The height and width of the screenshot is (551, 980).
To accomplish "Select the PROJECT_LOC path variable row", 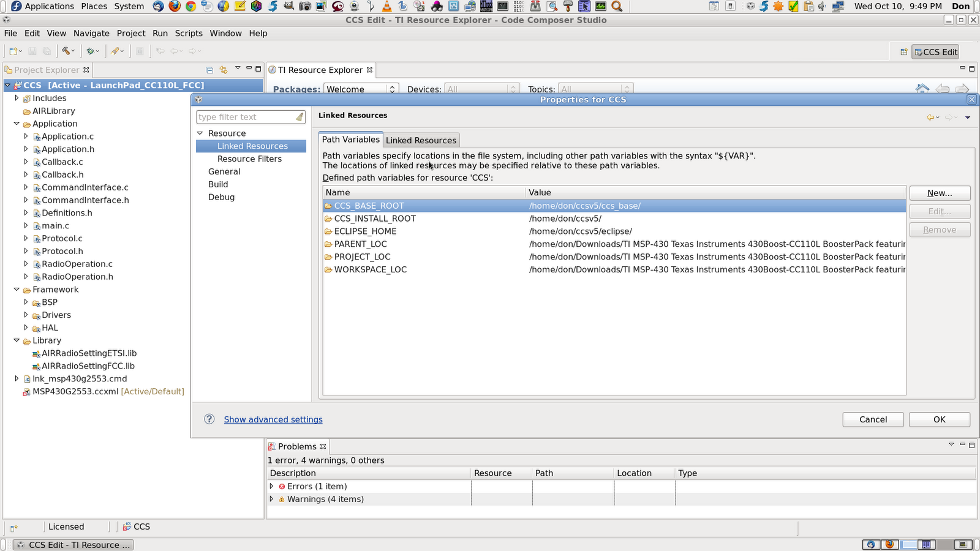I will coord(614,257).
